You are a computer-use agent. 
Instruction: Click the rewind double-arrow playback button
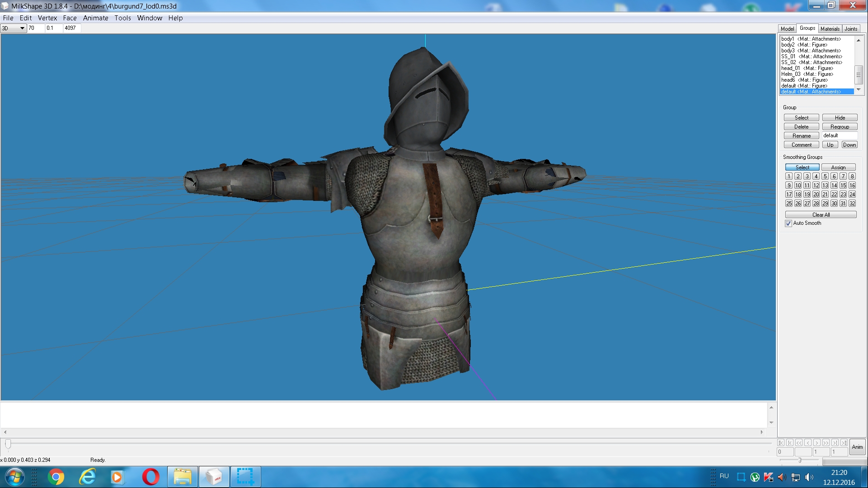[x=799, y=443]
